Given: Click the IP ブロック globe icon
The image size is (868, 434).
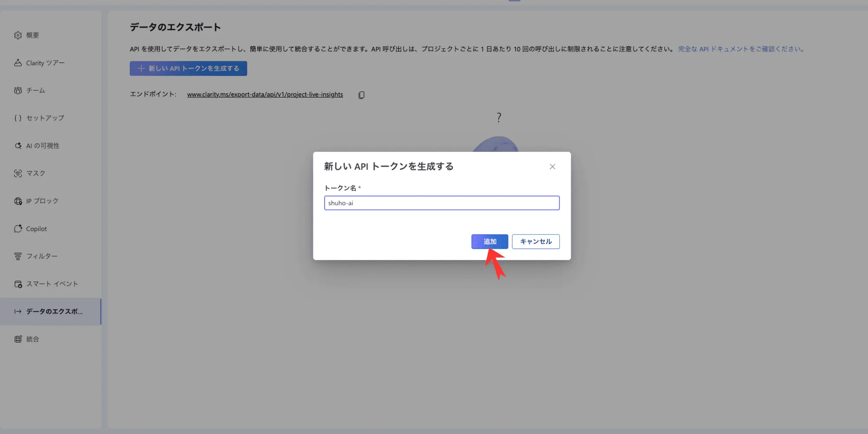Looking at the screenshot, I should pyautogui.click(x=18, y=201).
